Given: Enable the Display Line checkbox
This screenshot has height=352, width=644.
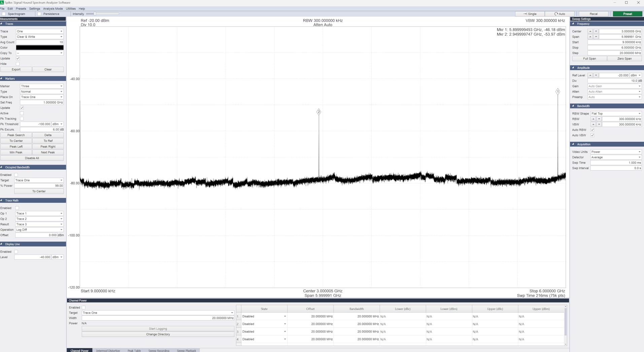Looking at the screenshot, I should tap(16, 252).
